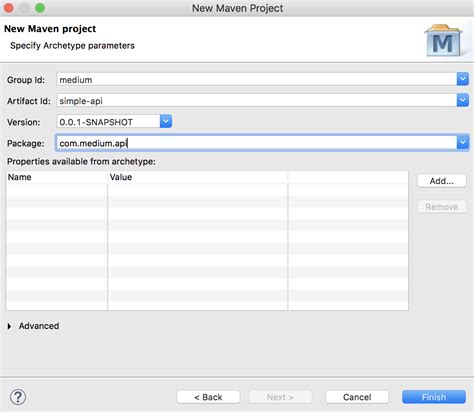Viewport: 474px width, 412px height.
Task: Click the Artifact Id text field
Action: (x=257, y=100)
